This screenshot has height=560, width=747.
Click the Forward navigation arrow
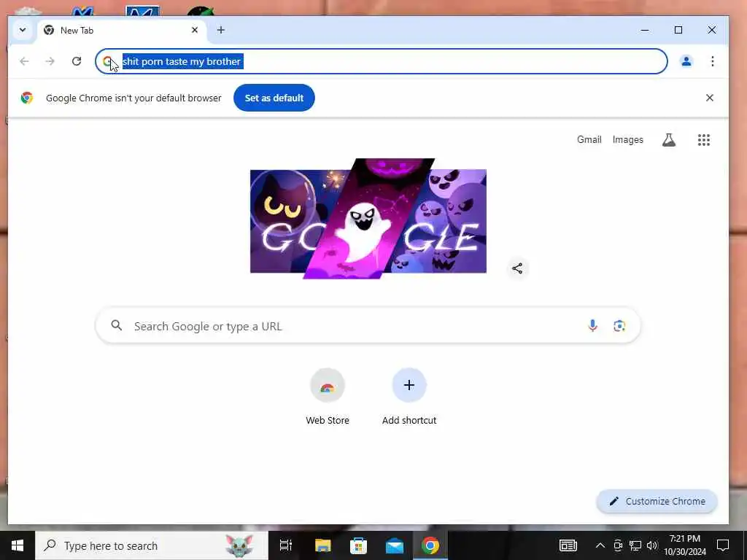(50, 61)
